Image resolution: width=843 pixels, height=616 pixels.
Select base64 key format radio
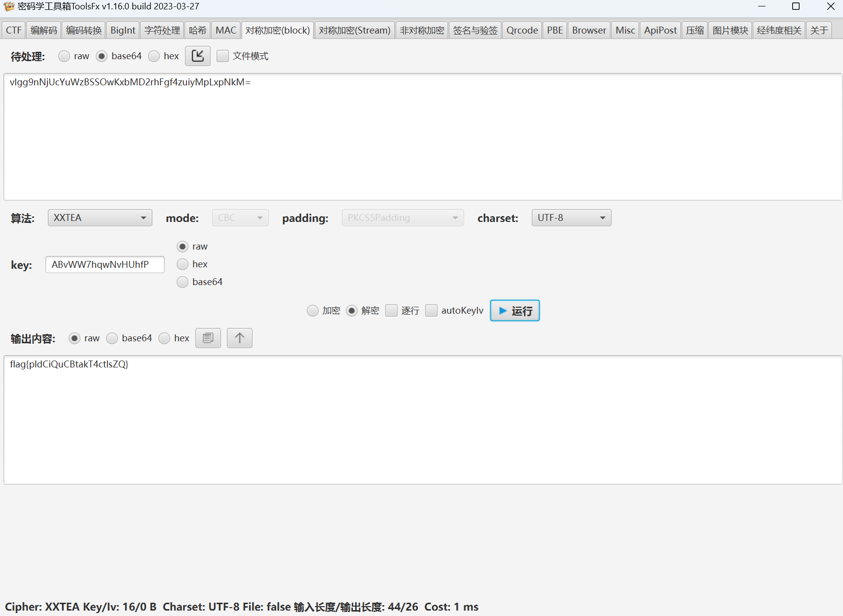(x=183, y=282)
